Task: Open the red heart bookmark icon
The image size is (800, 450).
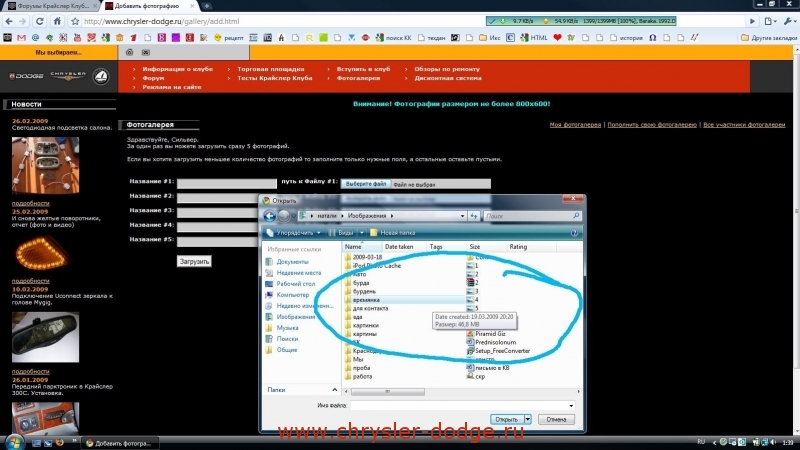Action: (557, 38)
